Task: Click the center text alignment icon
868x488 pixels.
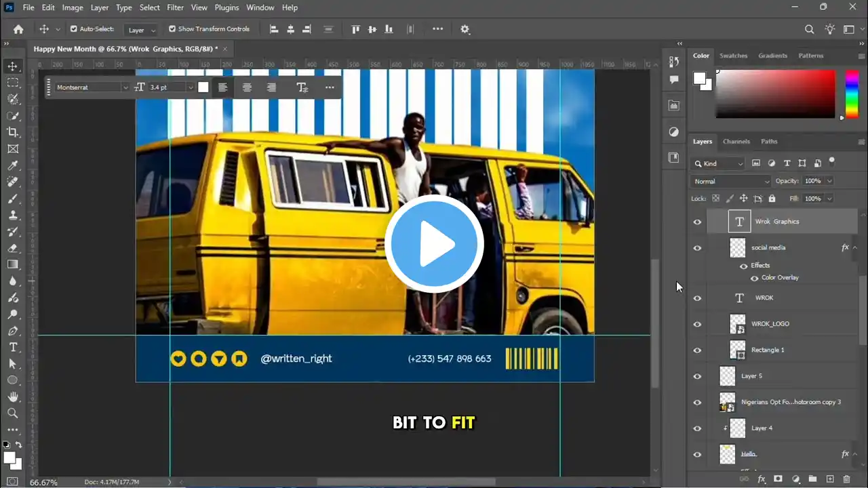Action: click(x=247, y=87)
